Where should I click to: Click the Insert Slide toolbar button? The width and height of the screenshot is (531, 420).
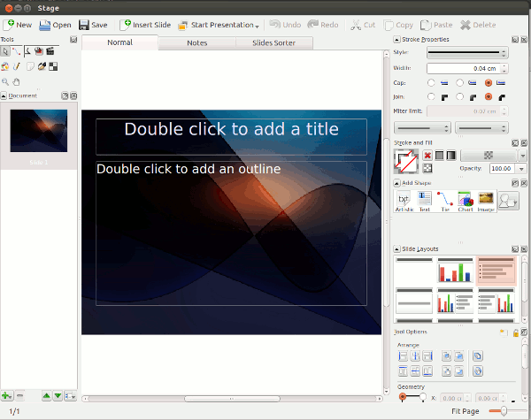coord(145,25)
